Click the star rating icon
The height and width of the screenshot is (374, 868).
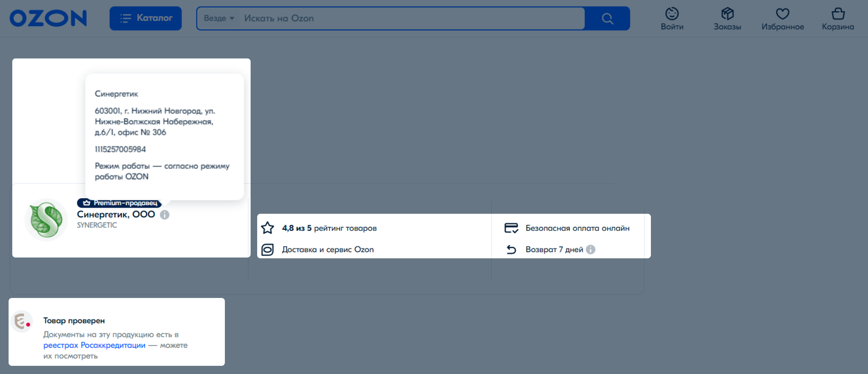pyautogui.click(x=267, y=228)
